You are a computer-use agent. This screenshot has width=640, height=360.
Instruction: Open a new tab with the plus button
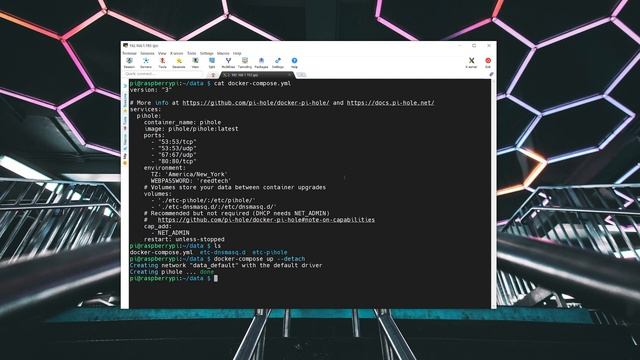point(301,75)
